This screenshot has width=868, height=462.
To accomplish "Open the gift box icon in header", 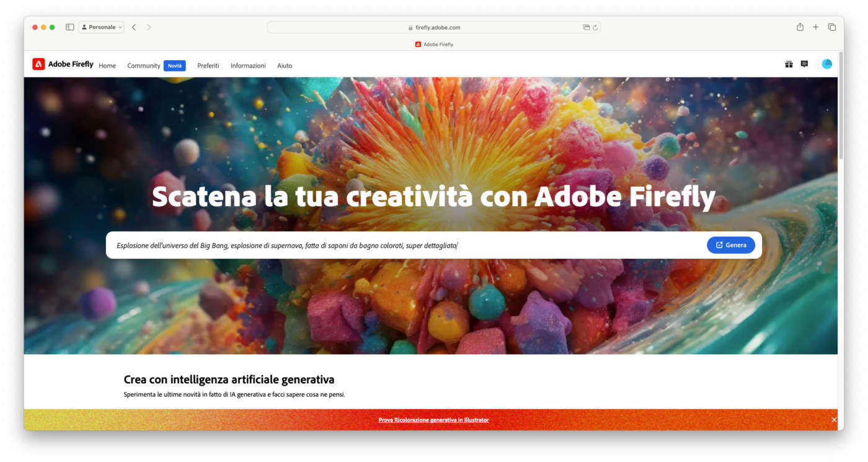I will click(789, 64).
